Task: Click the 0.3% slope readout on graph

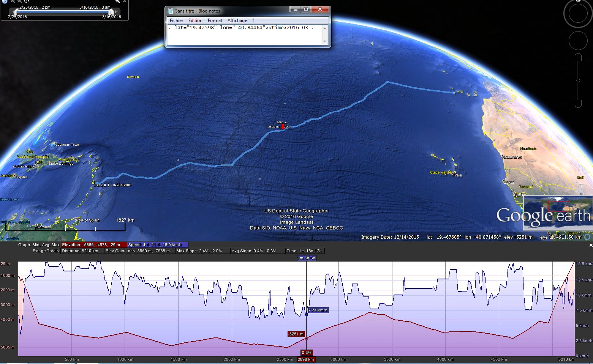Action: point(307,353)
